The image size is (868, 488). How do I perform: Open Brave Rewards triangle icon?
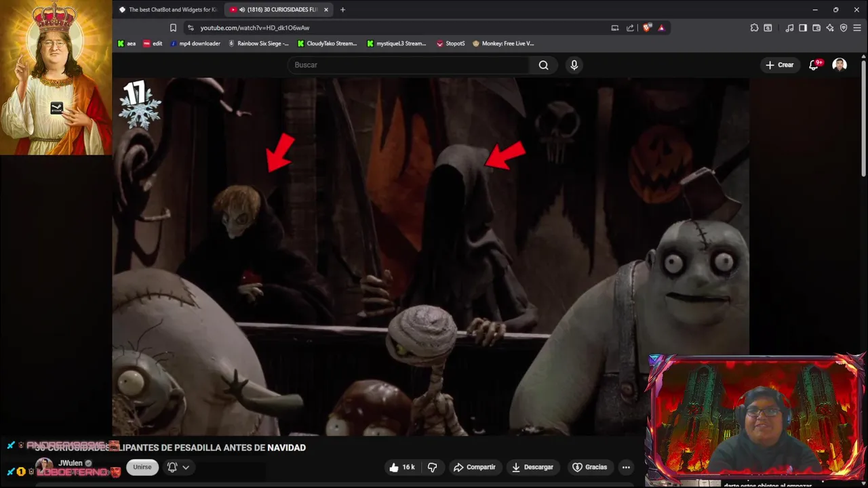661,28
